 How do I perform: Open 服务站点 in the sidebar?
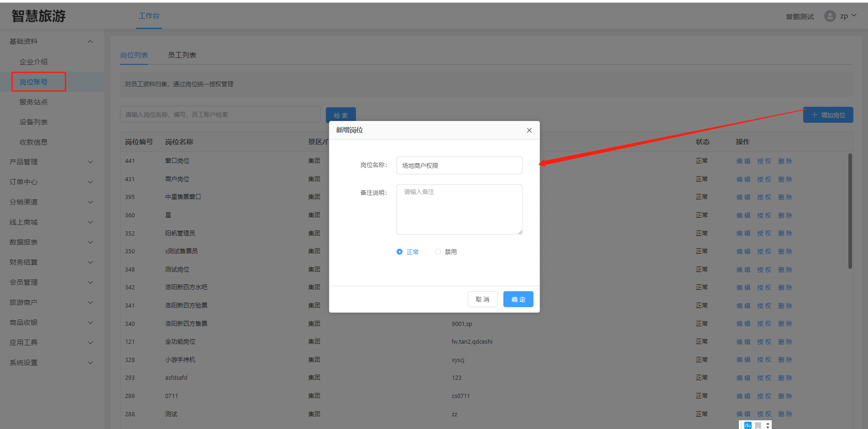pyautogui.click(x=33, y=102)
